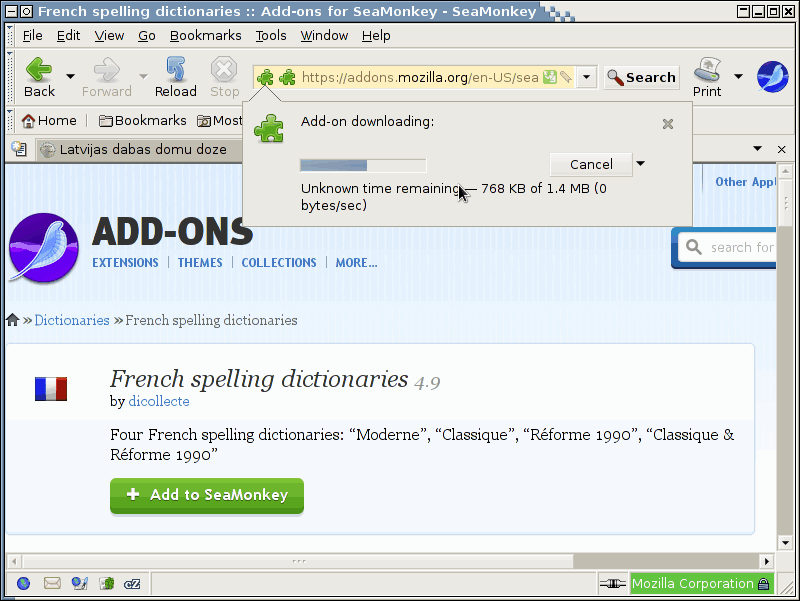Viewport: 800px width, 601px height.
Task: Open the dicollecte author link
Action: click(159, 402)
